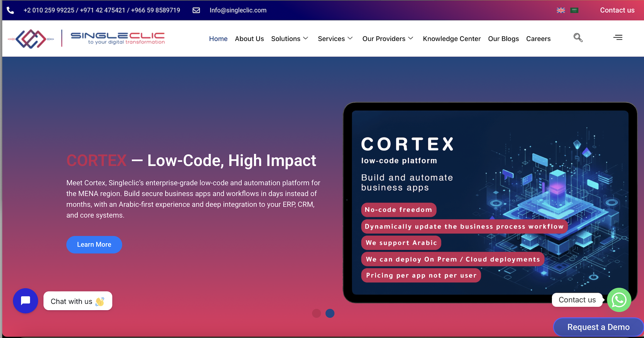This screenshot has height=338, width=644.
Task: Click the phone icon in top bar
Action: (x=10, y=11)
